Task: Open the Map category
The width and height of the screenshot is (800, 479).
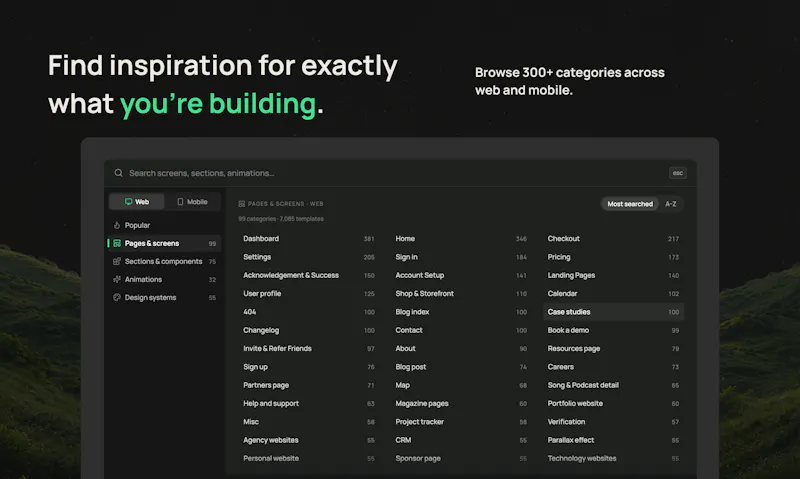Action: pyautogui.click(x=461, y=385)
